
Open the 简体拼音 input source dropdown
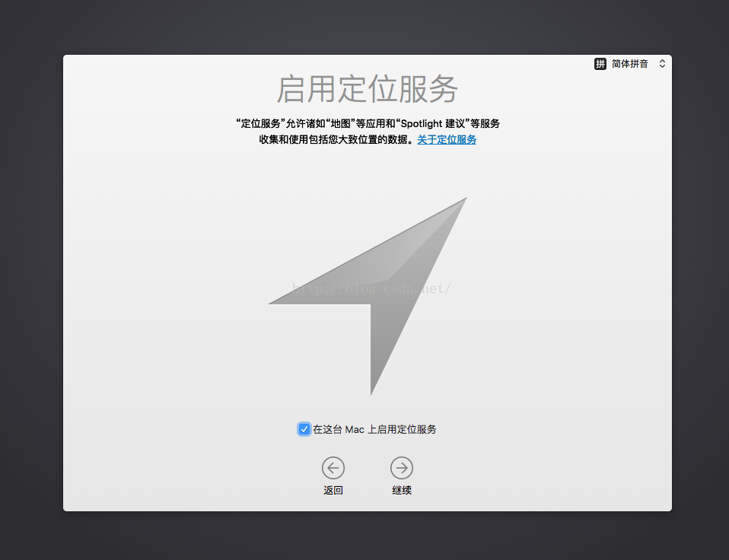pos(630,64)
